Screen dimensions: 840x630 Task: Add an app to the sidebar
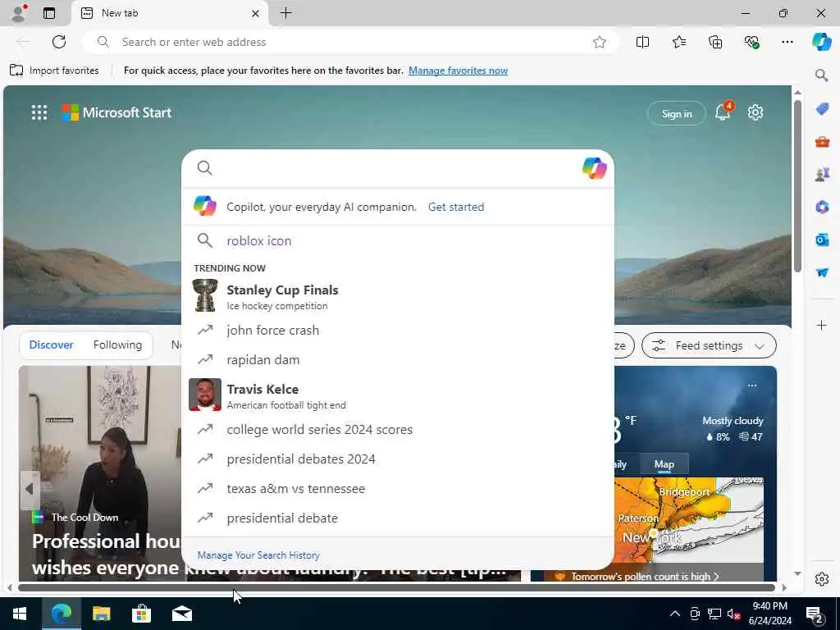click(x=822, y=325)
